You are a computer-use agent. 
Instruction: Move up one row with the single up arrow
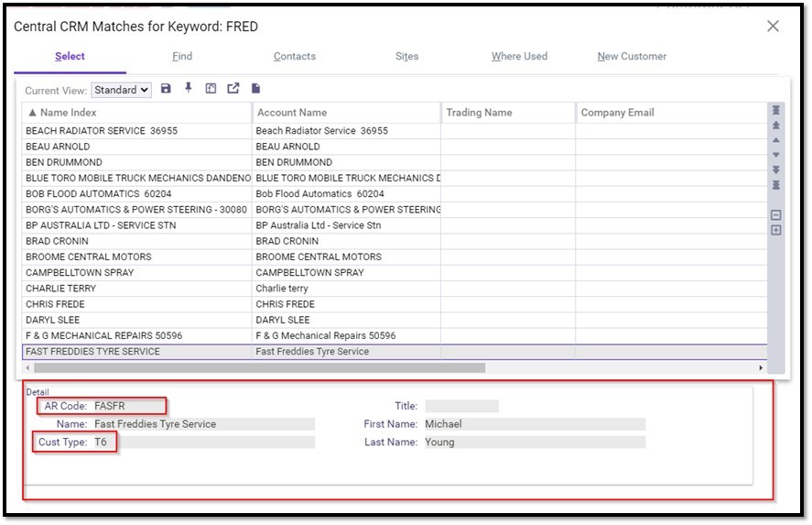[x=775, y=140]
